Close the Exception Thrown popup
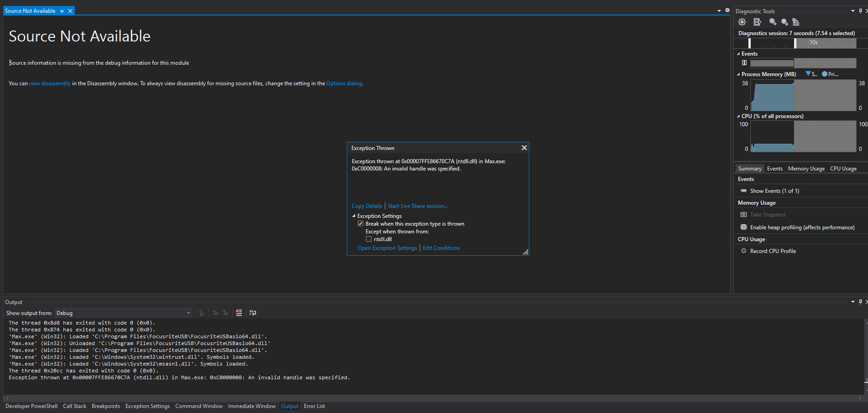 (524, 148)
